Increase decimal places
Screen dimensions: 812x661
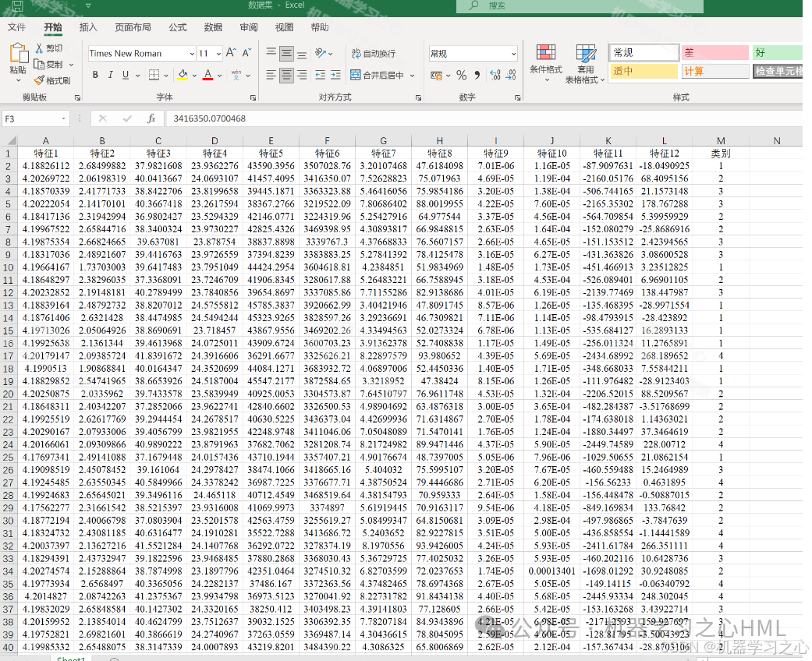click(495, 76)
